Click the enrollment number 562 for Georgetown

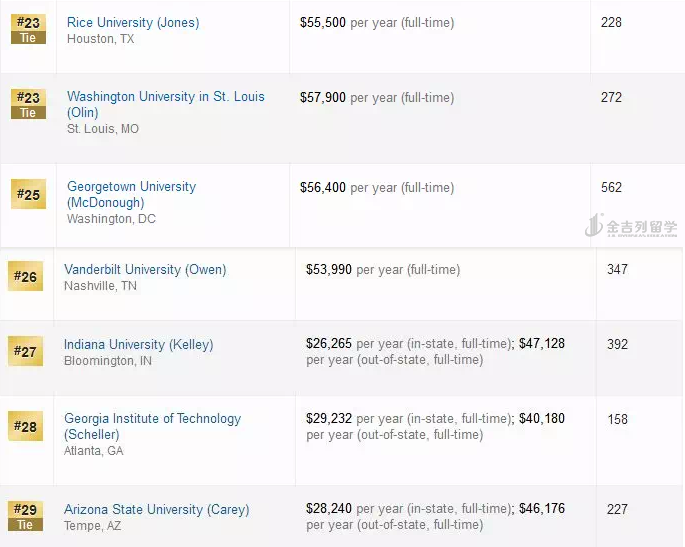[611, 187]
